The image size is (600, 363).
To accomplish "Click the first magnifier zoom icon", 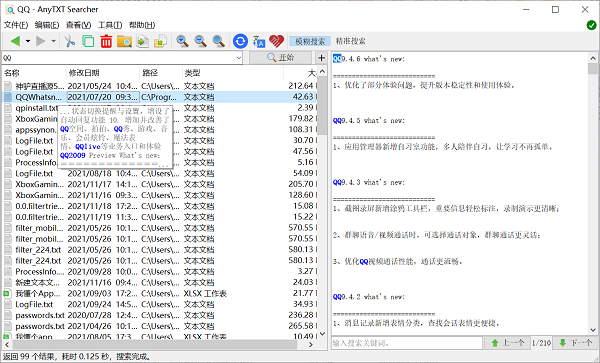I will pyautogui.click(x=182, y=41).
